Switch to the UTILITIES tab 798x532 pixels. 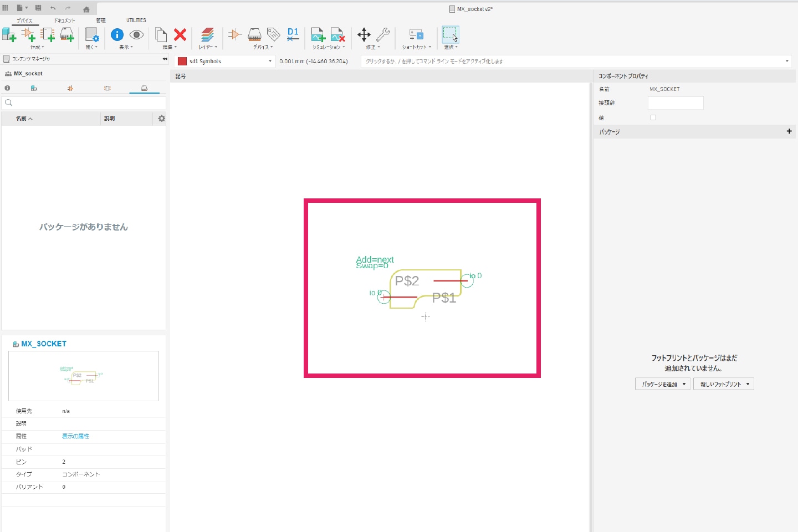136,21
